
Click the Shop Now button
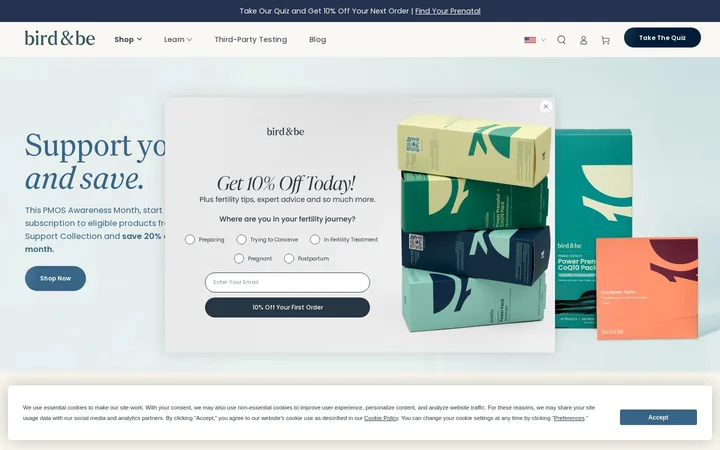[55, 278]
